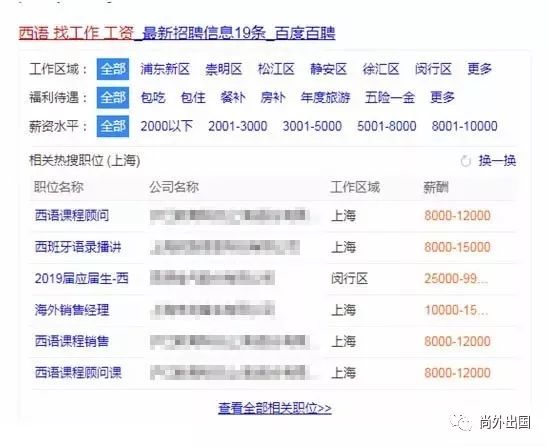The height and width of the screenshot is (447, 548).
Task: Select 全部 filter in 薪资水平 row
Action: (113, 126)
